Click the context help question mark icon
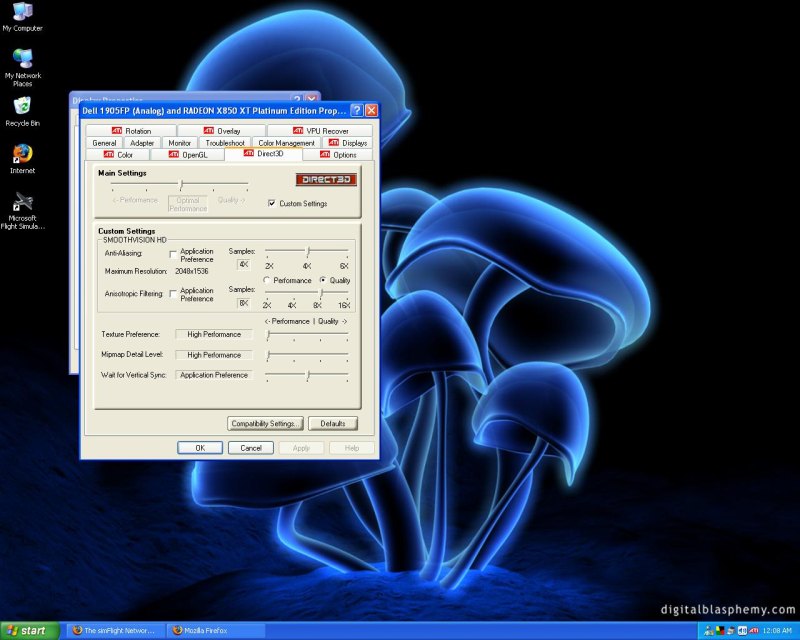The width and height of the screenshot is (800, 640). 356,110
